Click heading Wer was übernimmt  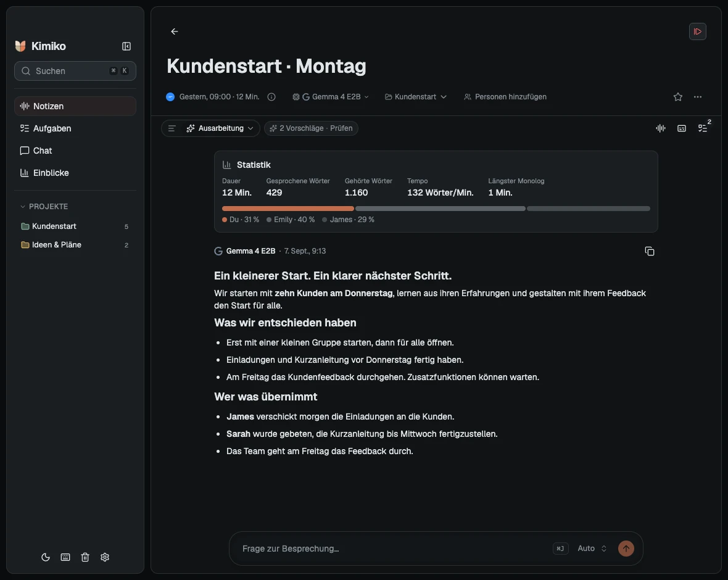pyautogui.click(x=265, y=397)
